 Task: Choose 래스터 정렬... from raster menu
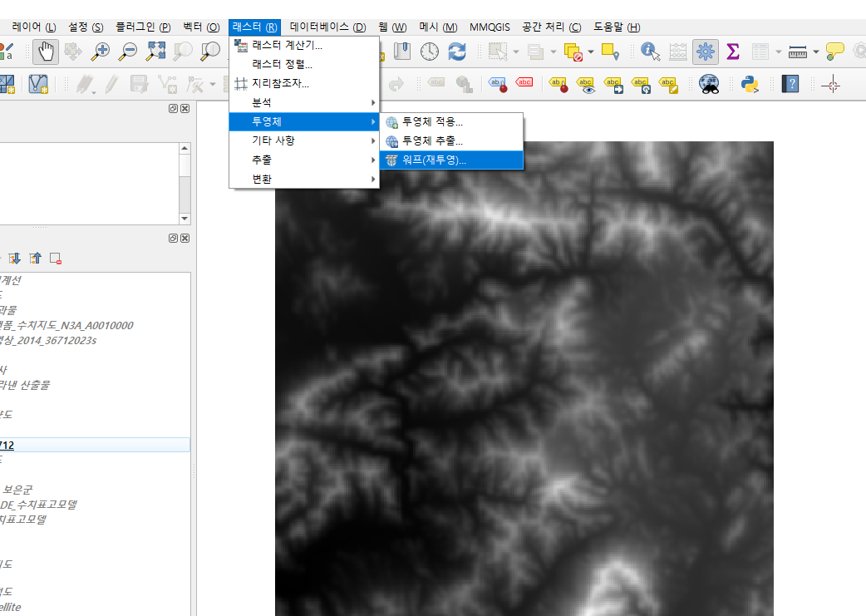(304, 64)
